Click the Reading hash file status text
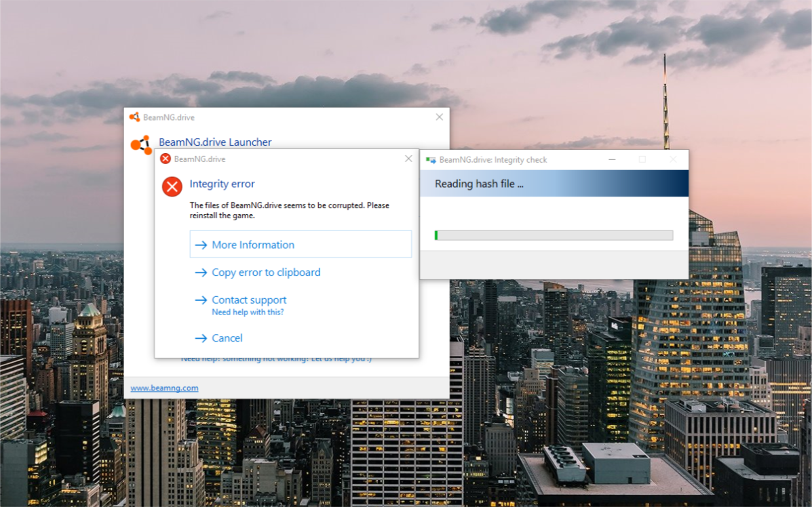This screenshot has height=507, width=812. coord(479,184)
